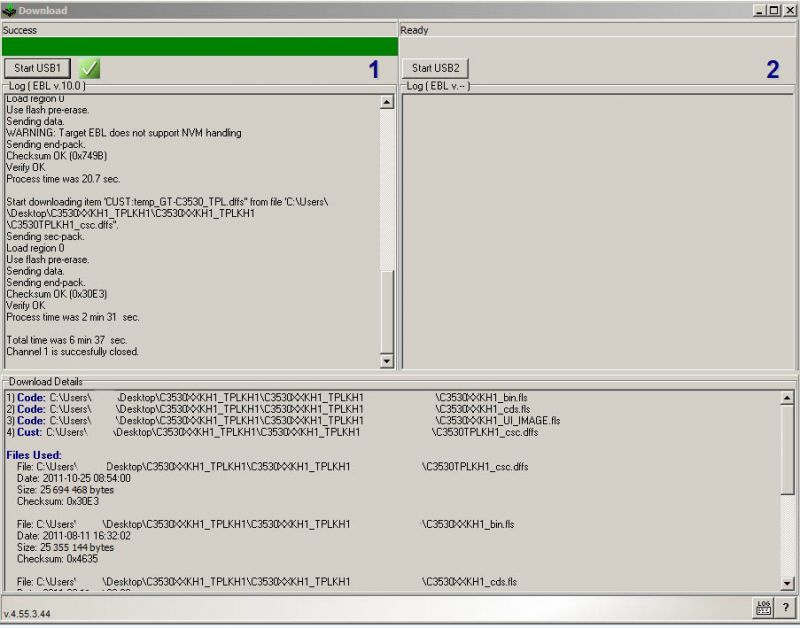Click inside the USB1 log text area
Screen dimensions: 800x628
point(190,230)
